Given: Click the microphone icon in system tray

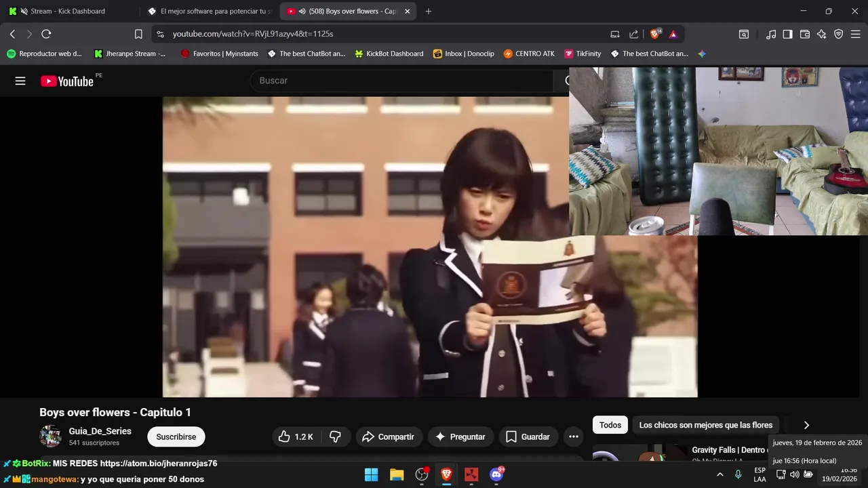Looking at the screenshot, I should click(x=738, y=474).
